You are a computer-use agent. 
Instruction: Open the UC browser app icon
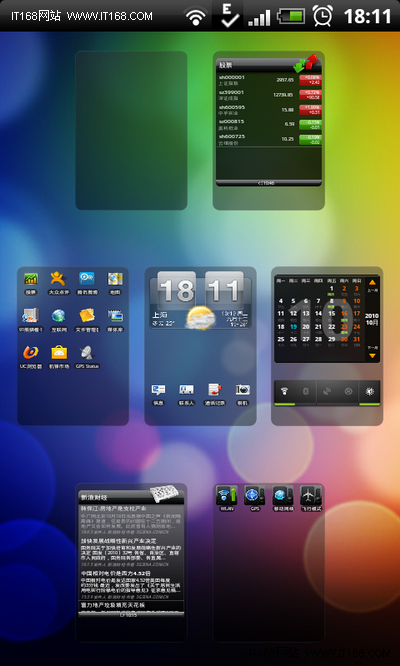pyautogui.click(x=31, y=353)
